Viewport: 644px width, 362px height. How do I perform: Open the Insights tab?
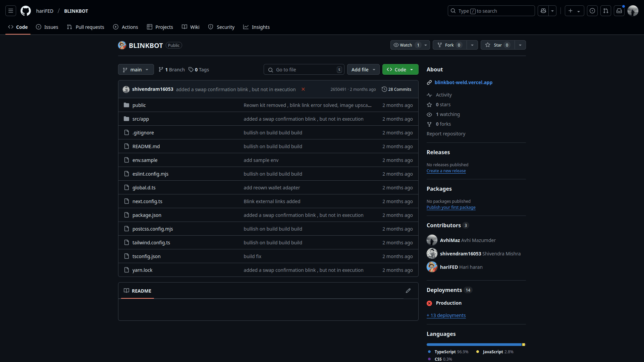[x=256, y=27]
